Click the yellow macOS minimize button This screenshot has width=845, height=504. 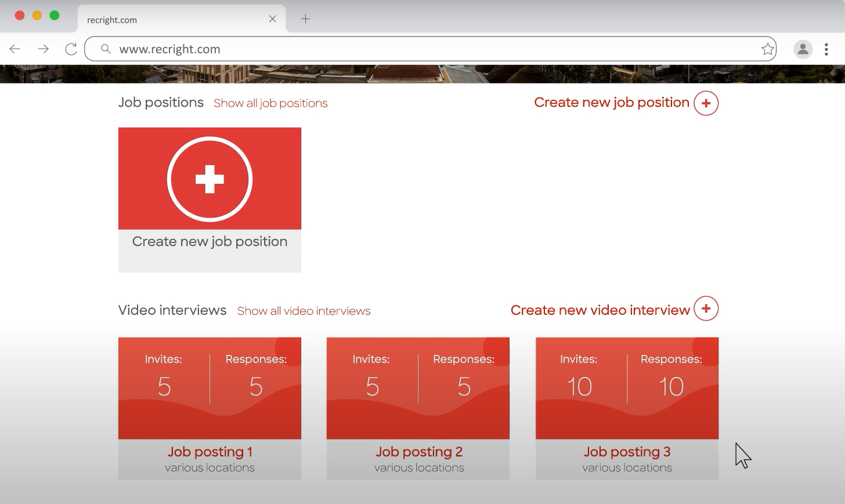(37, 16)
